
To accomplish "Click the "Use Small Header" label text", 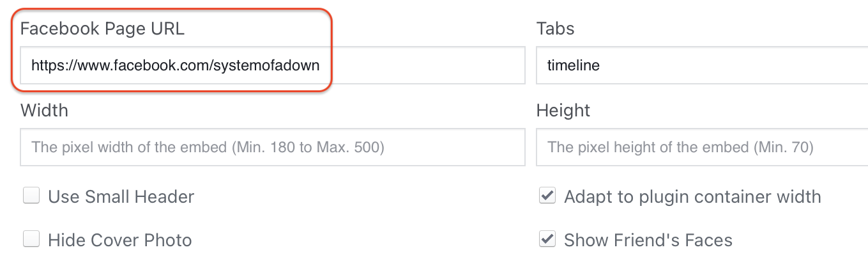I will (121, 196).
